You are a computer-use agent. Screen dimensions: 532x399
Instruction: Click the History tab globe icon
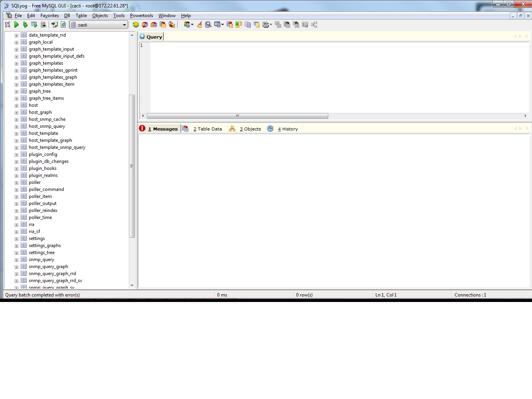pos(270,129)
